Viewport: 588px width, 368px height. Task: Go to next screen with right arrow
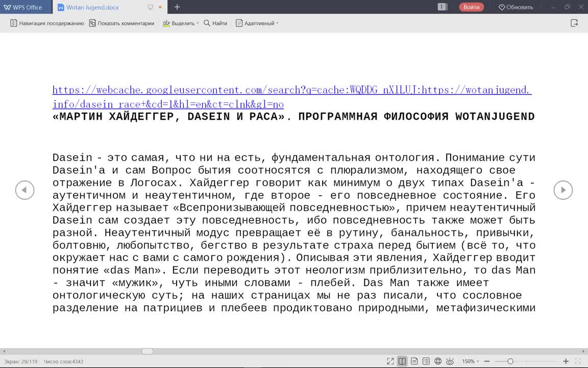tap(563, 190)
